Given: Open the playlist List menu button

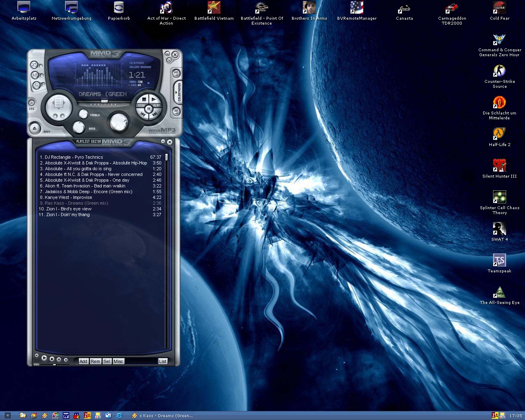Looking at the screenshot, I should [x=163, y=361].
